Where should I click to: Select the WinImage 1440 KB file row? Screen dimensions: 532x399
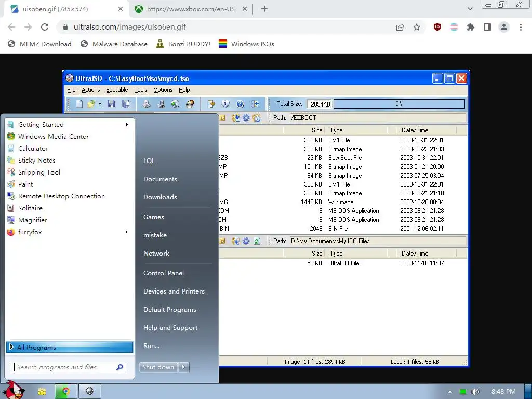[x=343, y=202]
